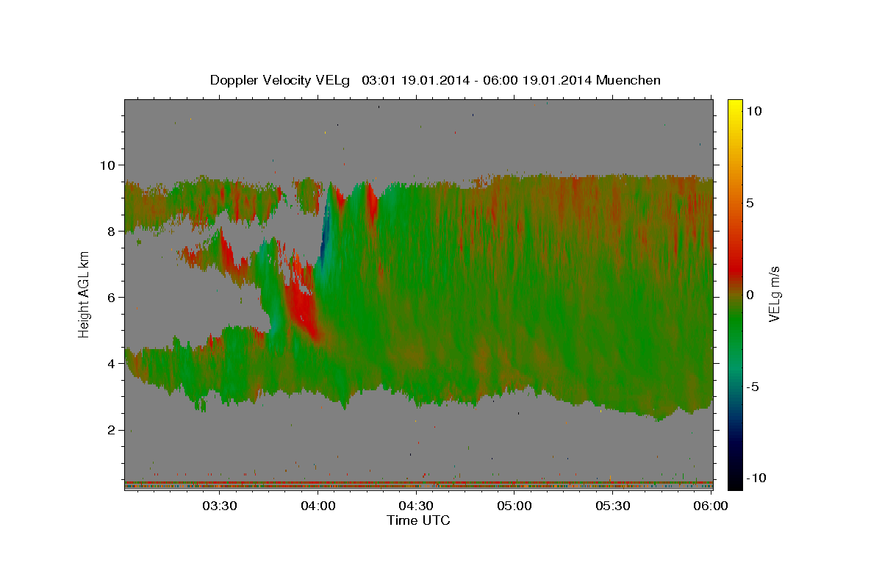Image resolution: width=882 pixels, height=588 pixels.
Task: Select the 04:00 time tick label
Action: coord(318,506)
